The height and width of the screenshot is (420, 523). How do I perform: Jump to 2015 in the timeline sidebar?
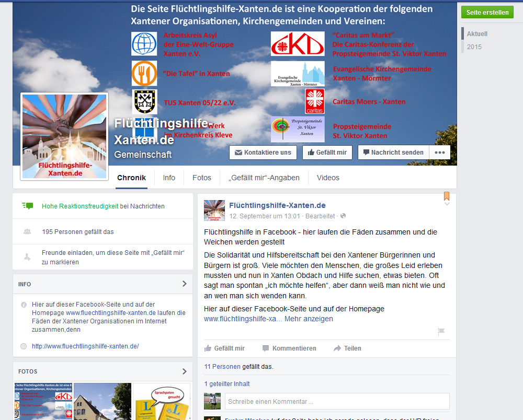(474, 46)
